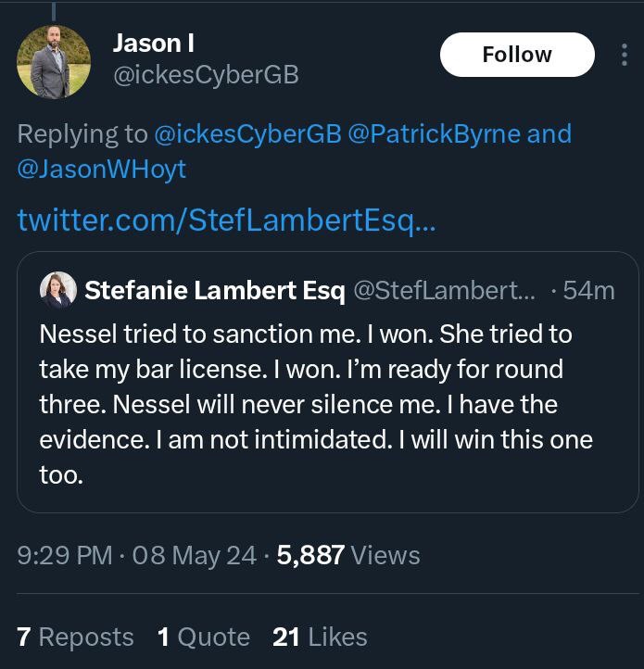Open the @PatrickByrne mention
Screen dimensions: 644x669
pyautogui.click(x=434, y=134)
